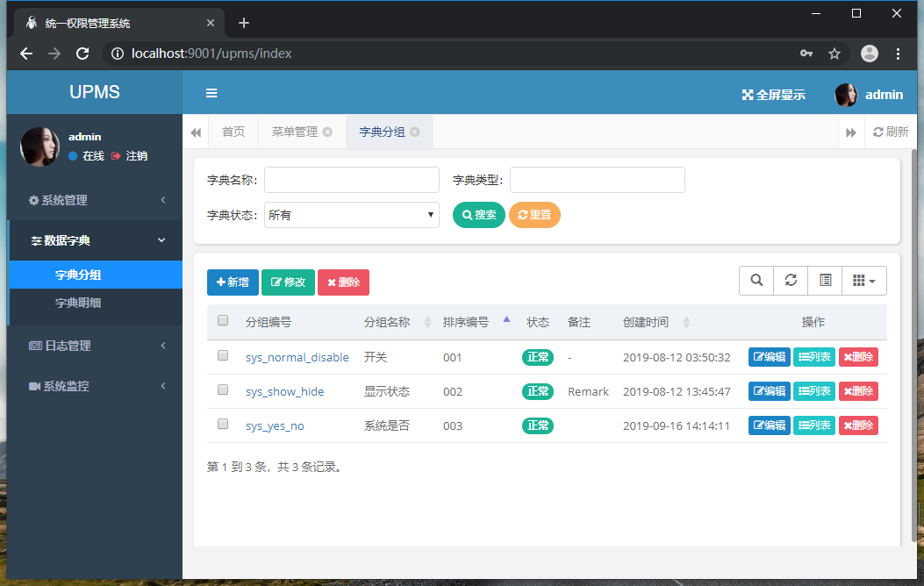Click the green 搜索 button

click(478, 215)
